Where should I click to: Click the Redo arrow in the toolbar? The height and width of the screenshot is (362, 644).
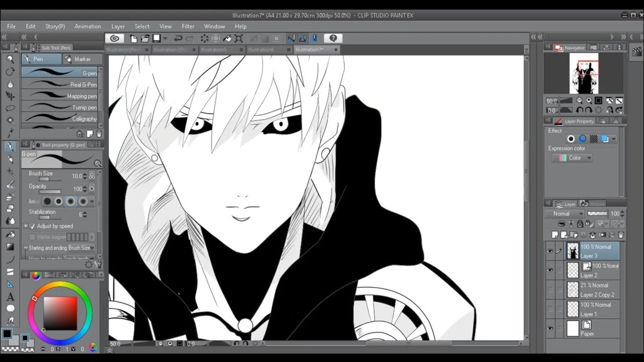pyautogui.click(x=190, y=38)
